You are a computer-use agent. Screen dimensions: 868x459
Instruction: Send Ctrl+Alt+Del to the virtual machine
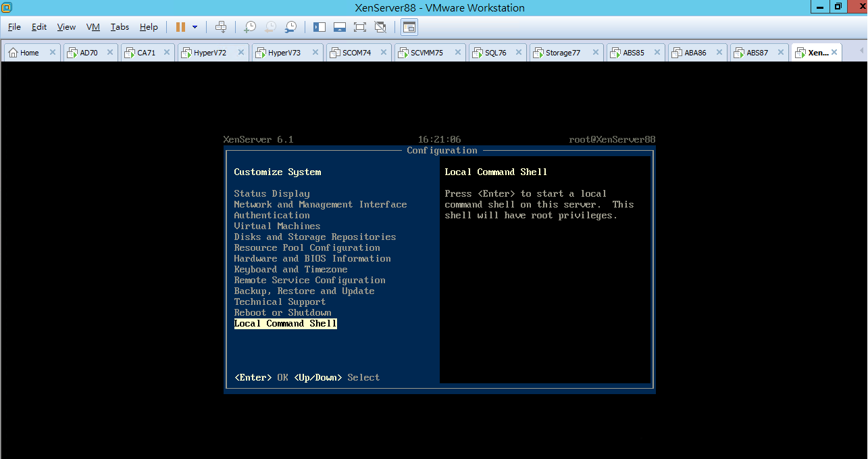pyautogui.click(x=221, y=27)
